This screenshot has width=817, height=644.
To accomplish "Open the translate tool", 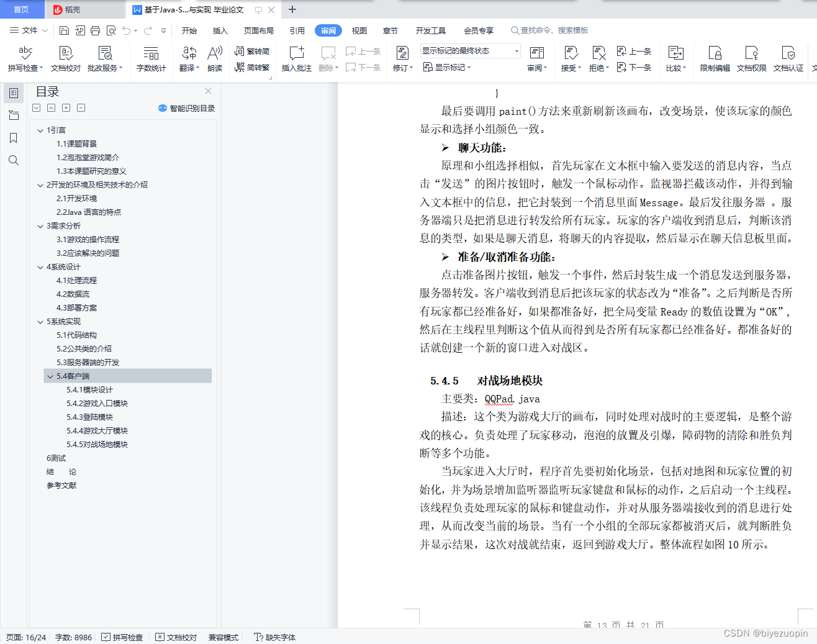I will (189, 59).
